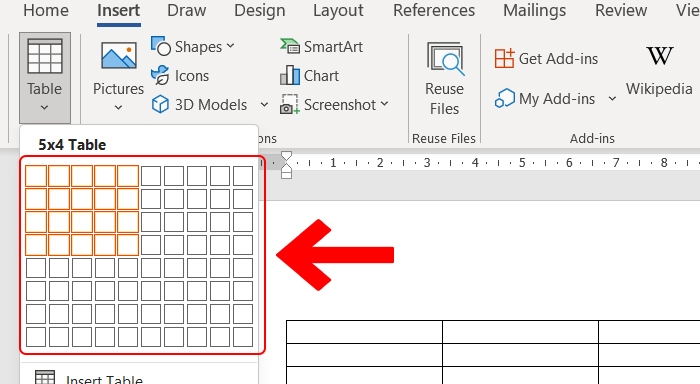
Task: Click the SmartArt label
Action: (333, 46)
